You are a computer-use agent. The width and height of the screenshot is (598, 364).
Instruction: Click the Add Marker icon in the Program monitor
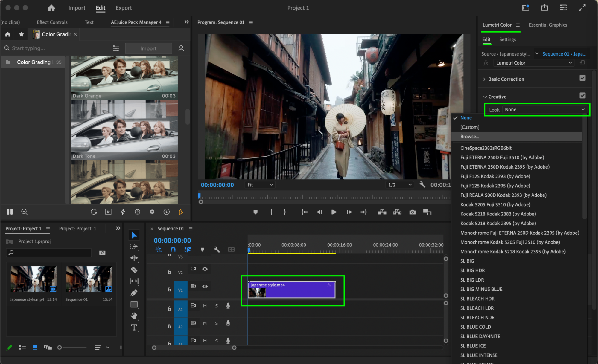(255, 212)
